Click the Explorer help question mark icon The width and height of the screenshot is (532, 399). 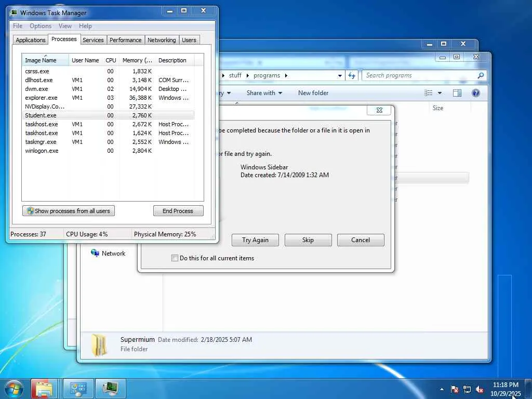click(476, 93)
